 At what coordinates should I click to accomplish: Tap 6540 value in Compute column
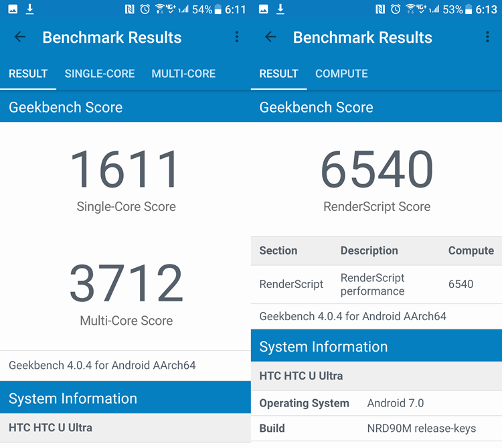point(461,284)
